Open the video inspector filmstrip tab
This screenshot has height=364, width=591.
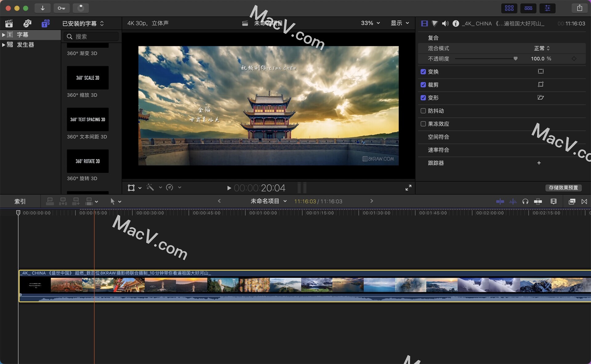(x=424, y=23)
